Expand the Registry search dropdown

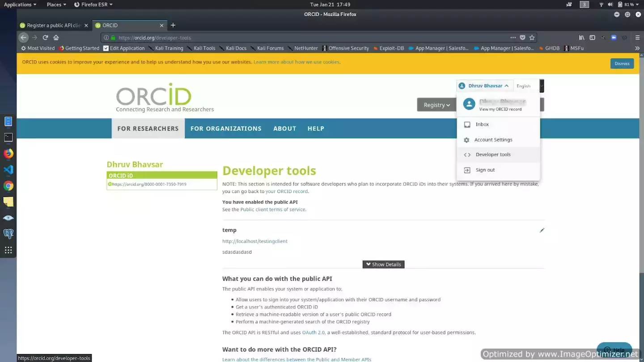(x=436, y=105)
